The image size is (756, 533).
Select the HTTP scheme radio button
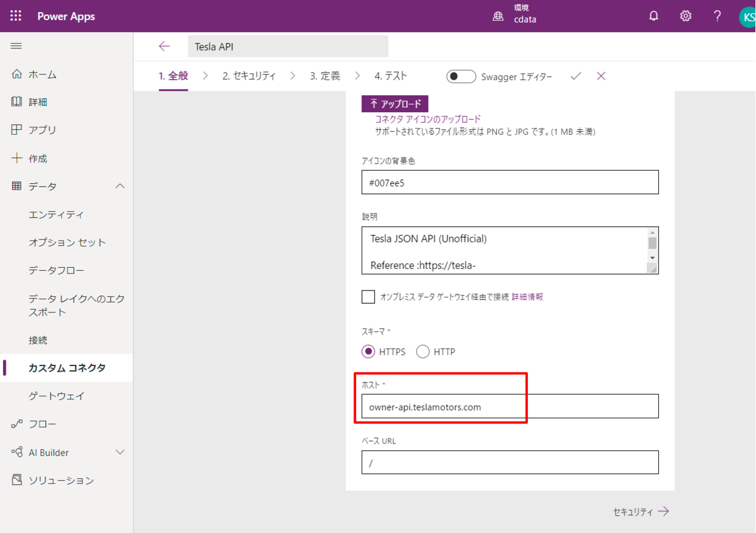[423, 352]
